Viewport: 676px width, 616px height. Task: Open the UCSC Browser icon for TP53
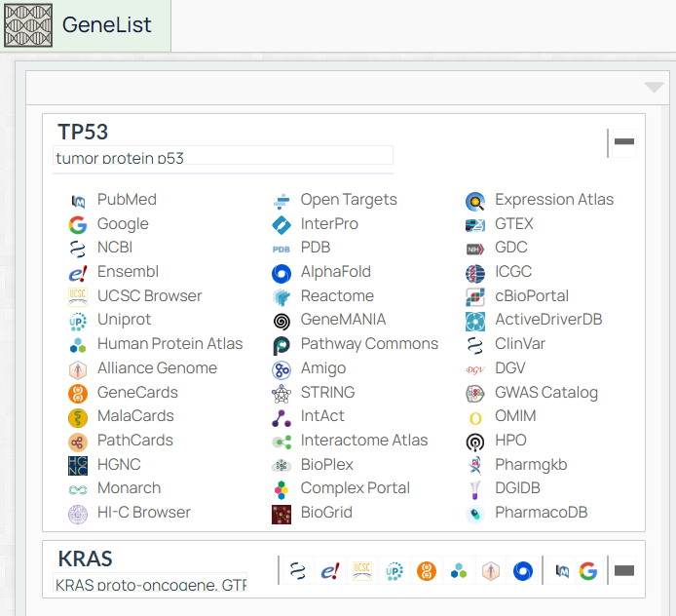point(78,296)
